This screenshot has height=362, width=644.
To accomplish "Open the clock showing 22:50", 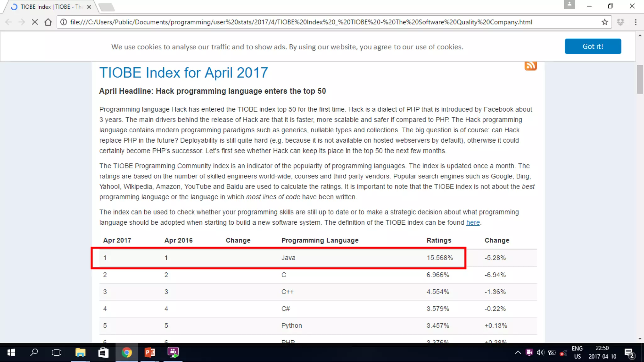I will [602, 353].
